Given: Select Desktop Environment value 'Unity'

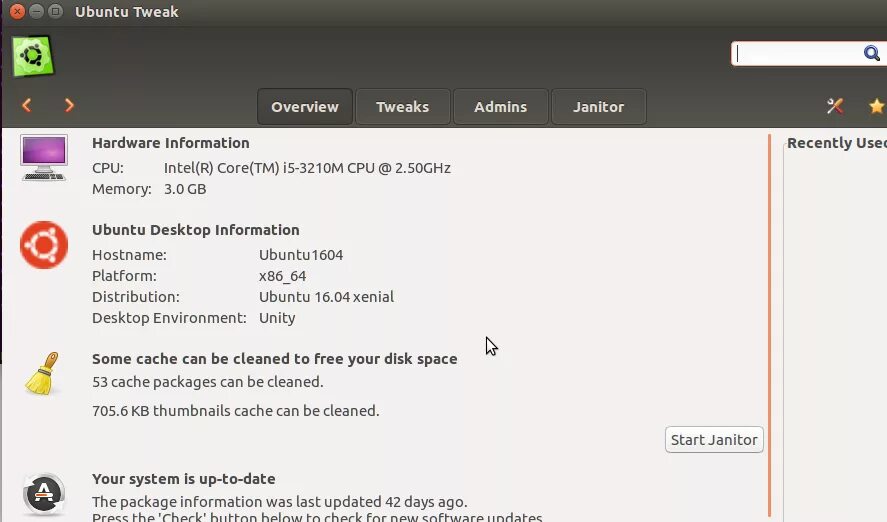Looking at the screenshot, I should [277, 318].
